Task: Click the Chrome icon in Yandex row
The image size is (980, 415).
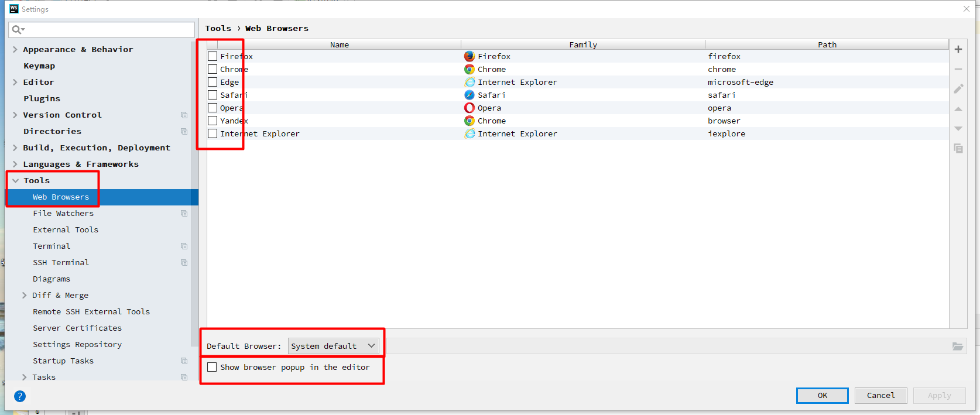Action: pos(470,121)
